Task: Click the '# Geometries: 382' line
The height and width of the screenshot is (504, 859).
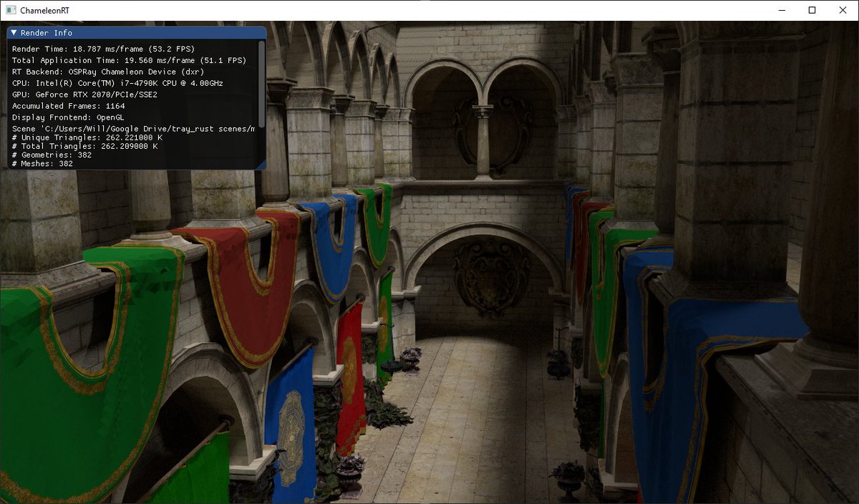Action: click(52, 155)
